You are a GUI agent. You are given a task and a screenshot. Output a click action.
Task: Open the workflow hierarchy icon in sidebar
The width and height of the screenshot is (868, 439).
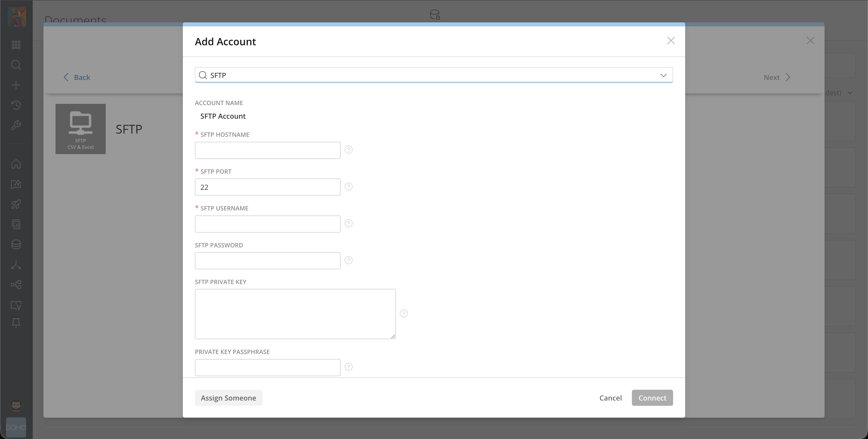16,285
